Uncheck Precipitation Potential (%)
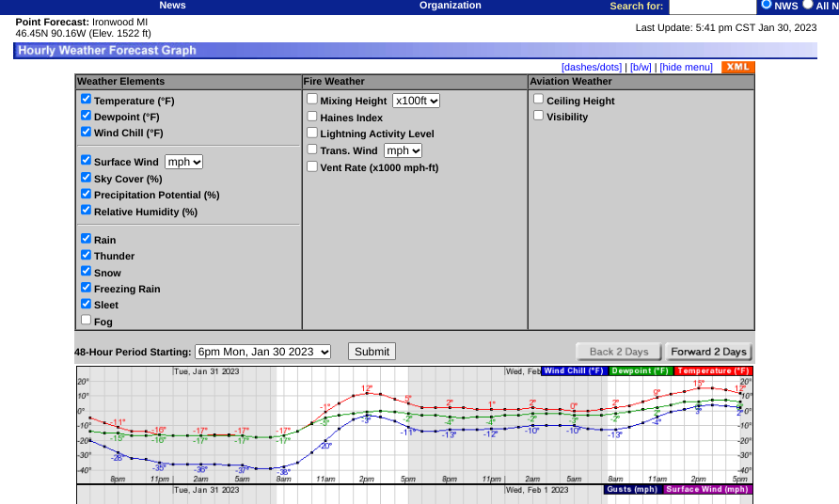Viewport: 839px width, 504px height. point(87,194)
